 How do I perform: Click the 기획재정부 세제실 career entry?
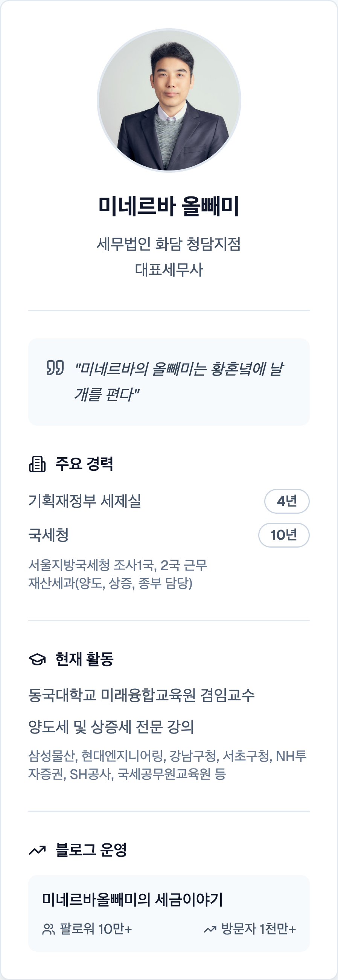pos(85,501)
